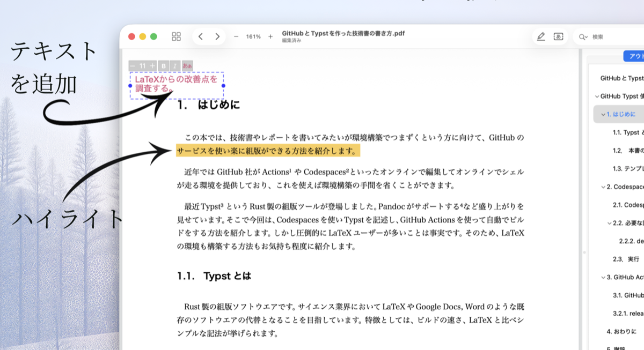This screenshot has width=644, height=350.
Task: Select the アウトライン outline tab
Action: tap(634, 56)
